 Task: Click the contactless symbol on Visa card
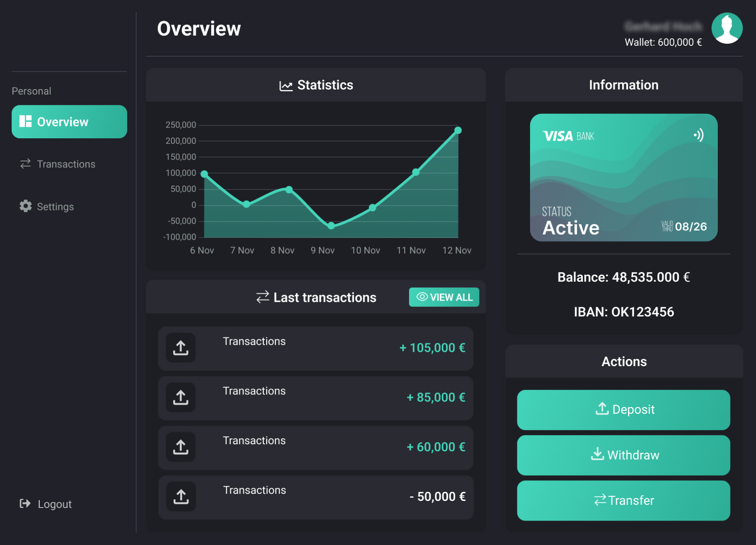pos(699,135)
